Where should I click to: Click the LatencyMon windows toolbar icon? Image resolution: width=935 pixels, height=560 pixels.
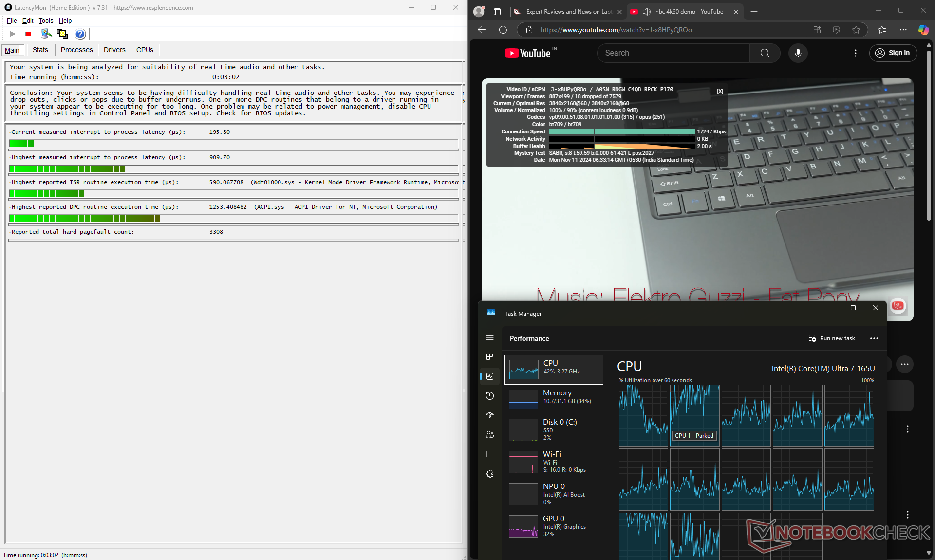coord(62,34)
